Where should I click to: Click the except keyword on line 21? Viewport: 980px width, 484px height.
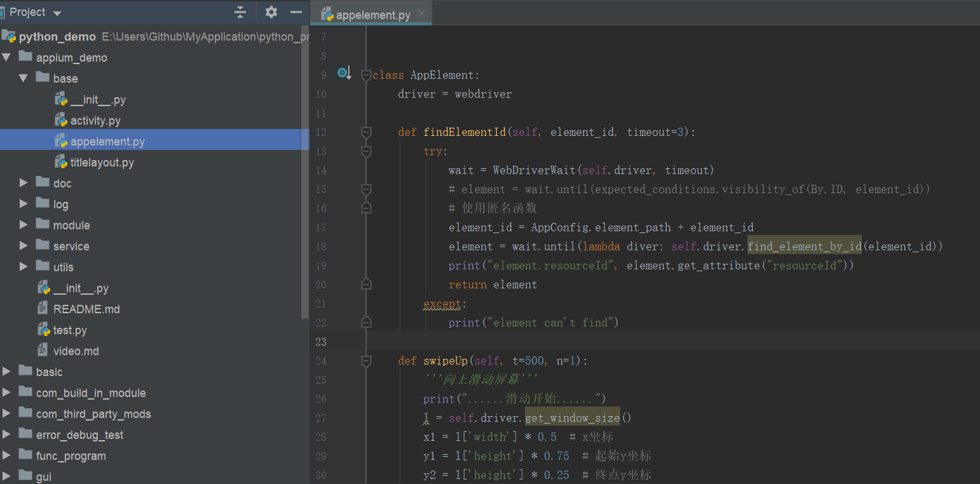coord(442,304)
